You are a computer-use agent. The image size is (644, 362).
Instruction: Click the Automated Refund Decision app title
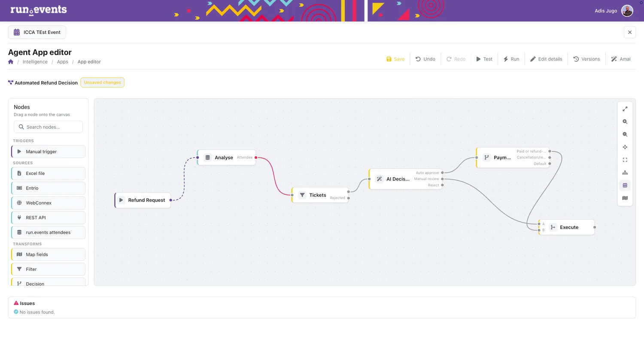(x=46, y=83)
